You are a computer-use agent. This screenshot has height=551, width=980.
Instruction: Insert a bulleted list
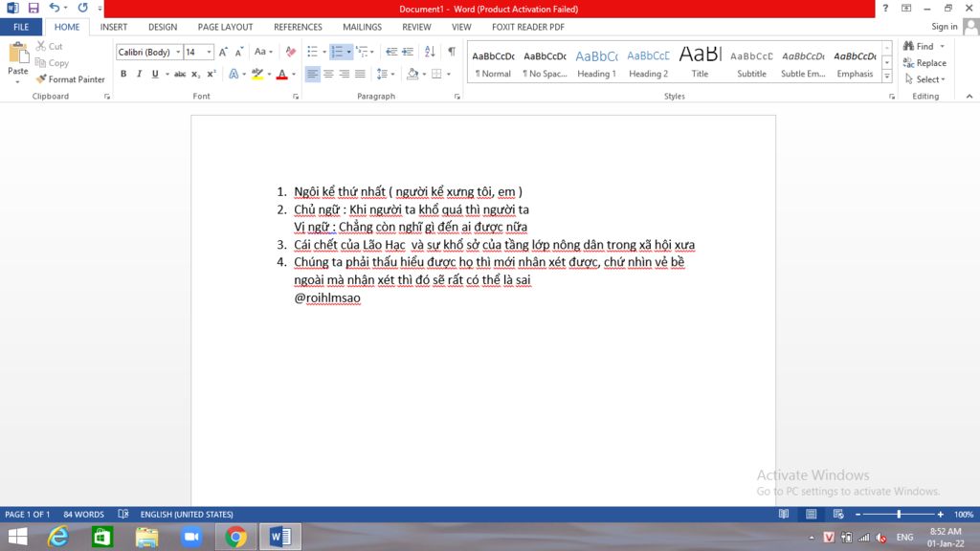click(313, 52)
